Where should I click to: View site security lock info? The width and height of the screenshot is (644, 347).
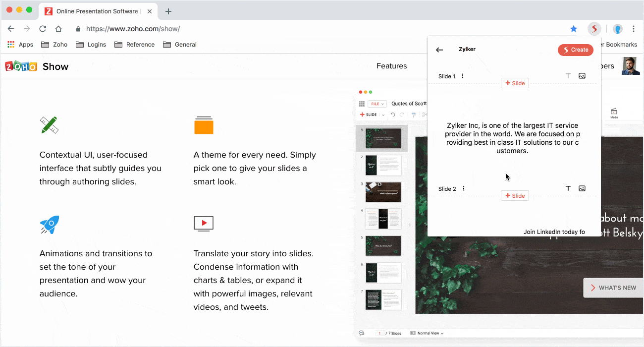coord(78,29)
